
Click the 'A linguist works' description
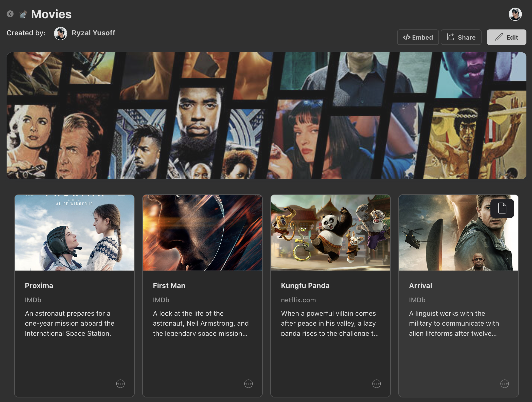point(454,323)
